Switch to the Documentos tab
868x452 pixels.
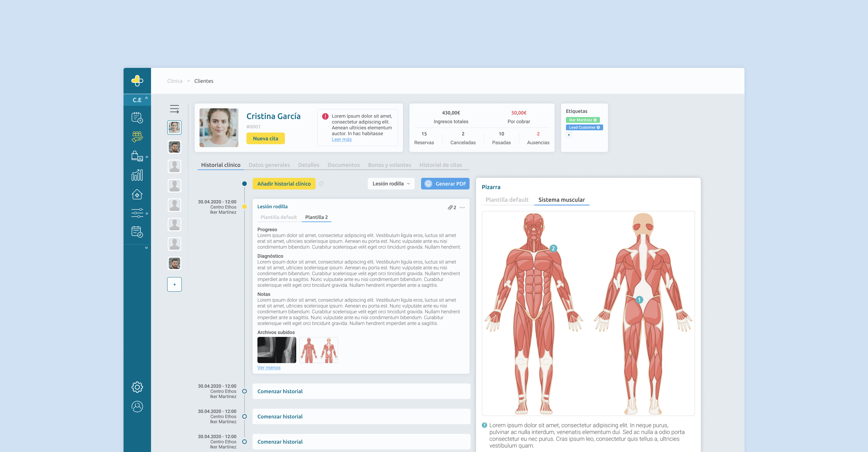[x=343, y=165]
